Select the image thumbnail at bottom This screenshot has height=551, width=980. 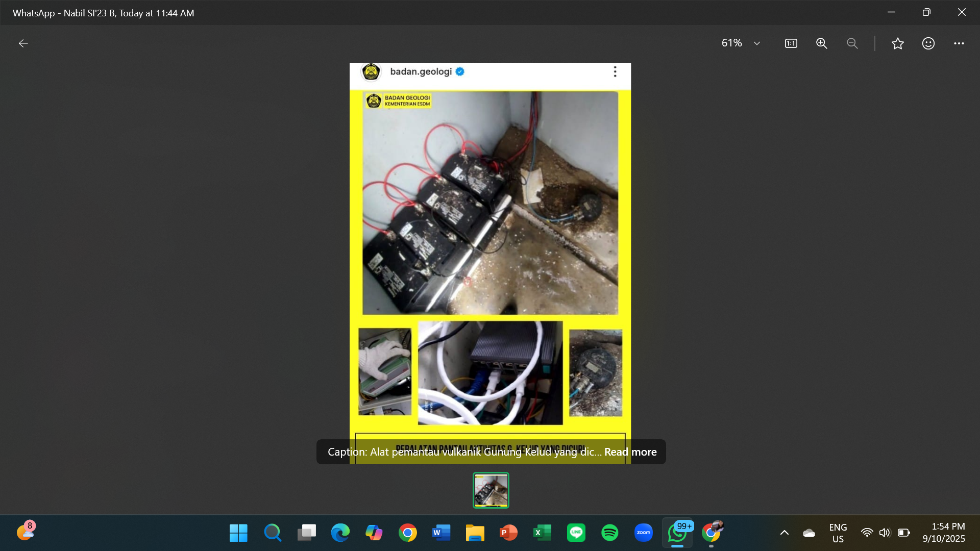(491, 490)
